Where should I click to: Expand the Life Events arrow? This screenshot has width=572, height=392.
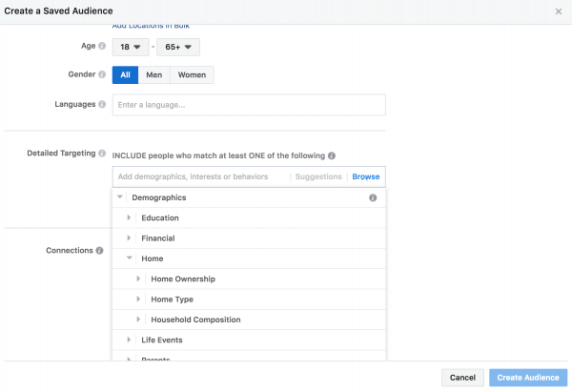tap(129, 340)
